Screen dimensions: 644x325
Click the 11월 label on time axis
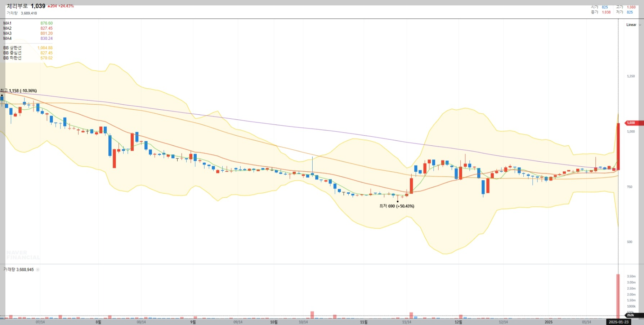(364, 322)
